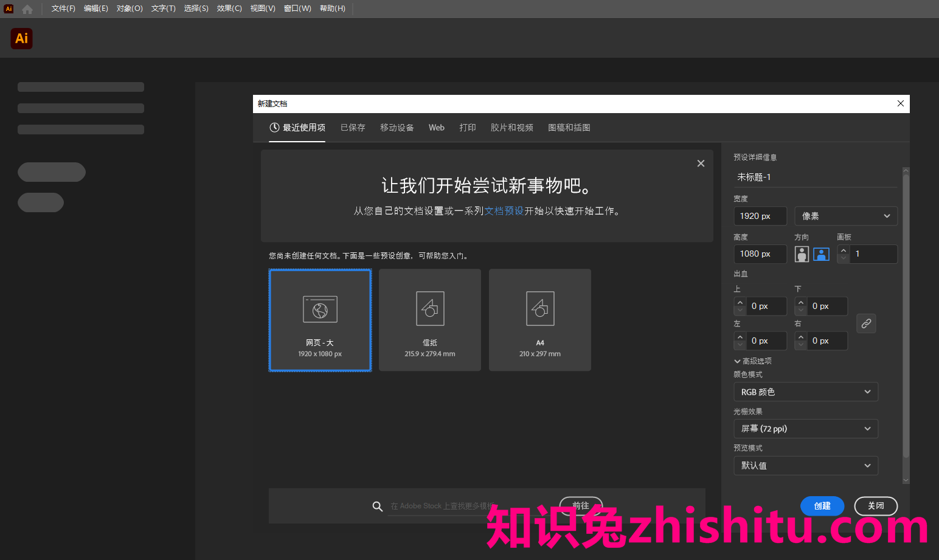Click the preset details panel scrollbar
Image resolution: width=939 pixels, height=560 pixels.
906,316
